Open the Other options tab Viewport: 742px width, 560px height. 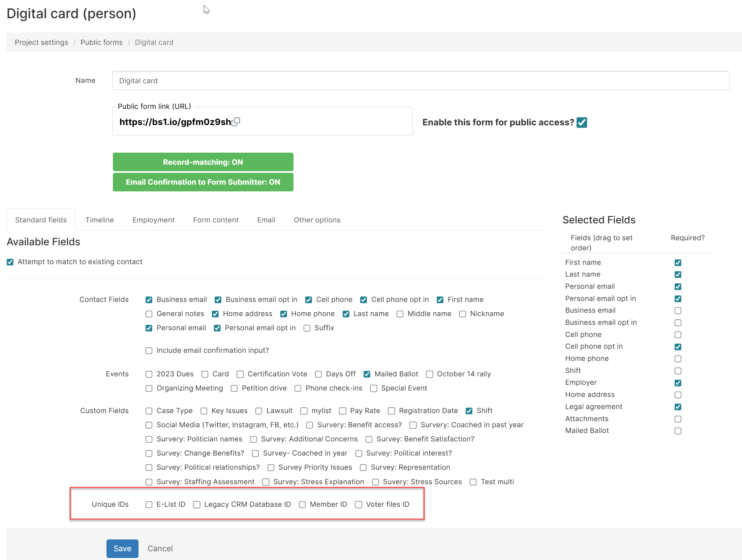pyautogui.click(x=317, y=220)
